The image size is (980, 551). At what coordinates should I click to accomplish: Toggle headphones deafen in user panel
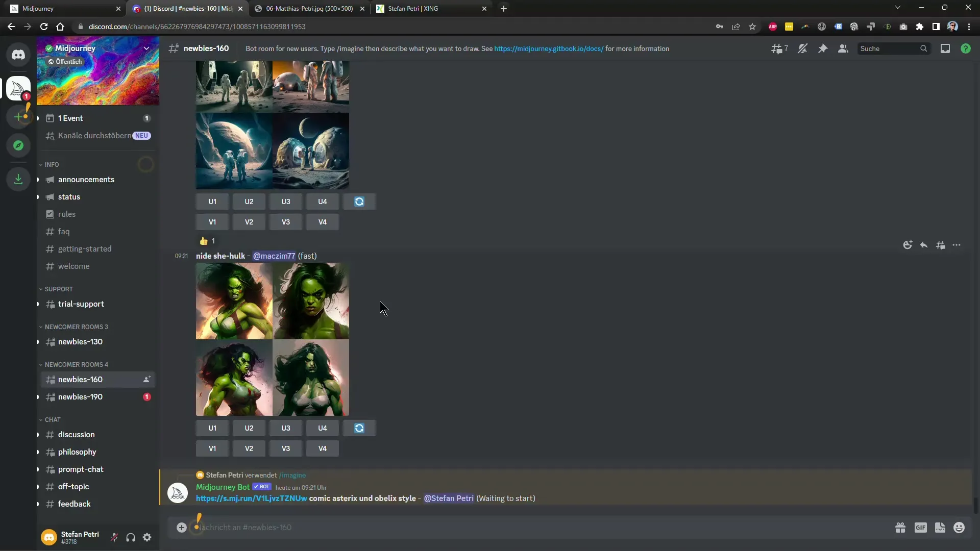coord(131,537)
